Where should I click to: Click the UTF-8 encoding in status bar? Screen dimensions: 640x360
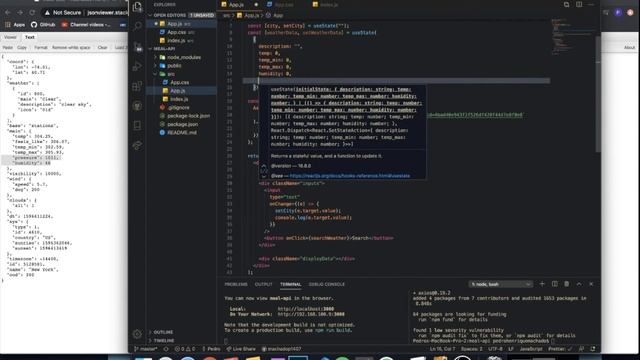pos(495,349)
